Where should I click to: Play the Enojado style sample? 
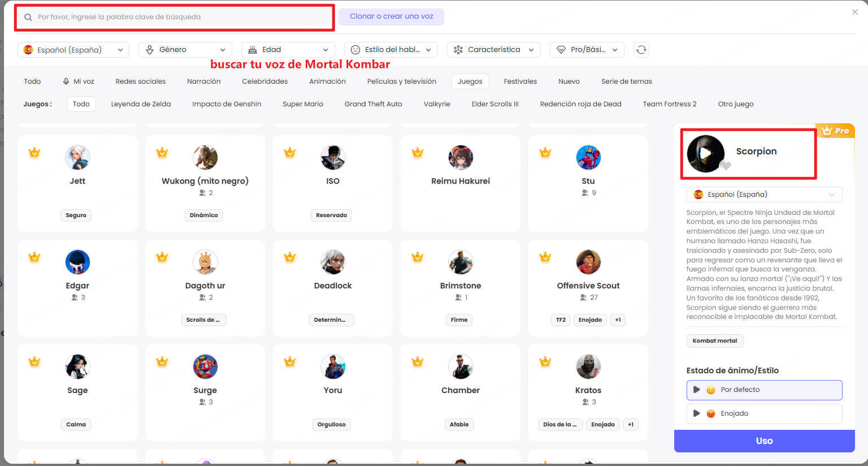pos(697,413)
